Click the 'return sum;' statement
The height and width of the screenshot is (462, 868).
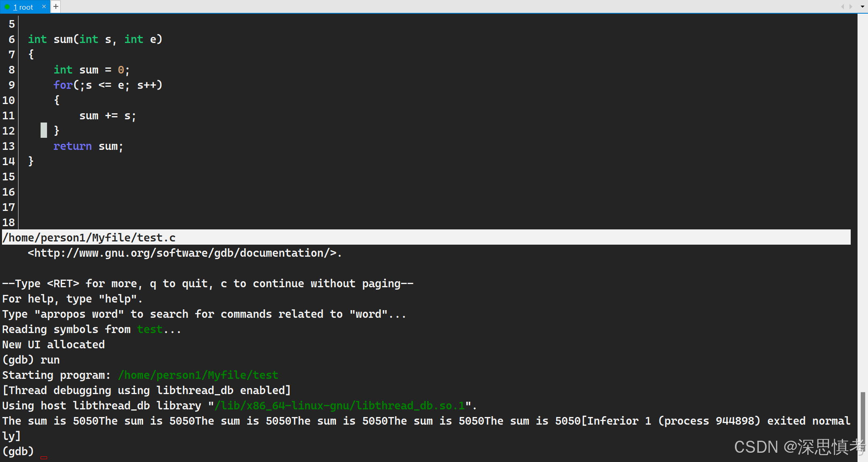coord(88,146)
